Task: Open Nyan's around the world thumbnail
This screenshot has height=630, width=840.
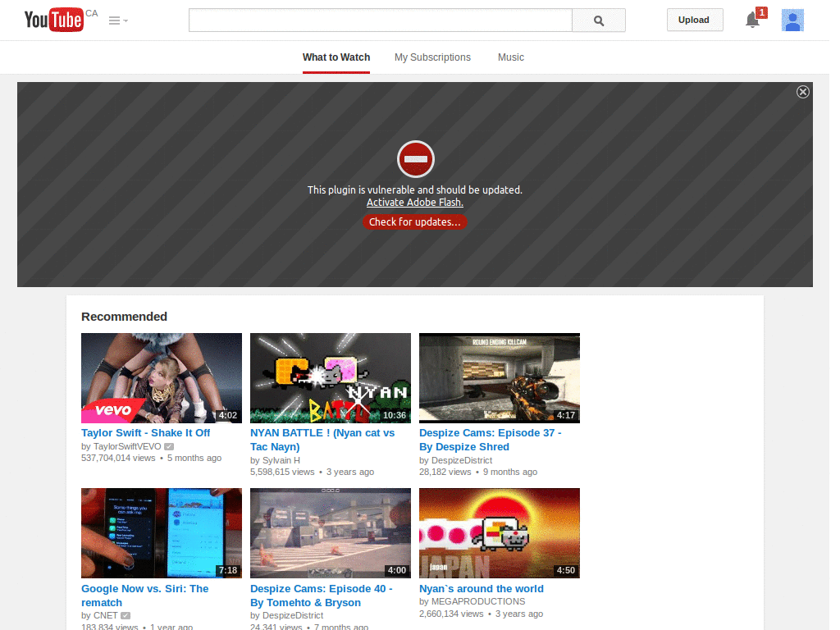Action: coord(500,533)
